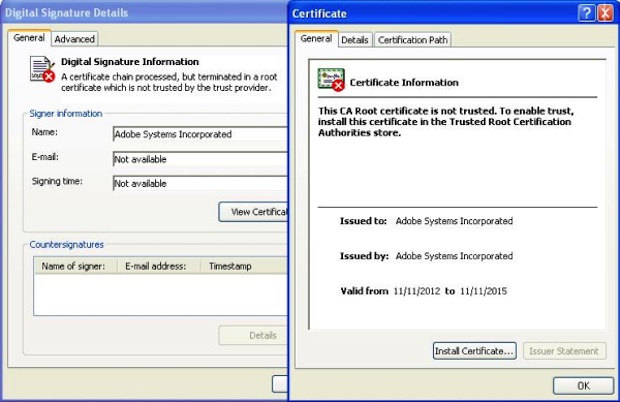Open the Details tab in Certificate
The height and width of the screenshot is (402, 620).
tap(354, 40)
